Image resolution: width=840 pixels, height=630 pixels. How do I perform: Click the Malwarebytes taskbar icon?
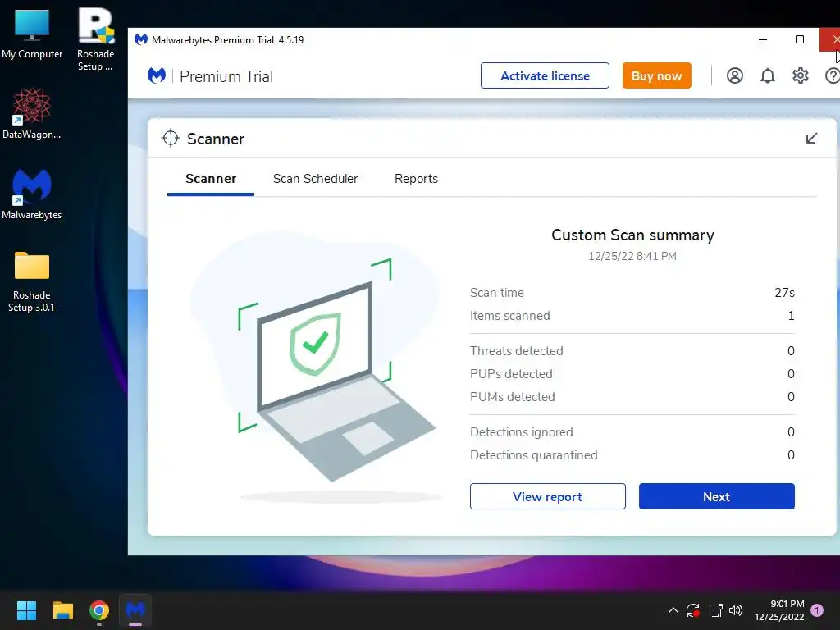point(135,610)
